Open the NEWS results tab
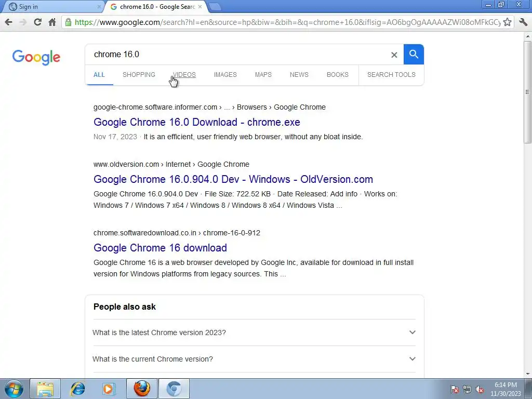This screenshot has width=532, height=399. pyautogui.click(x=299, y=75)
